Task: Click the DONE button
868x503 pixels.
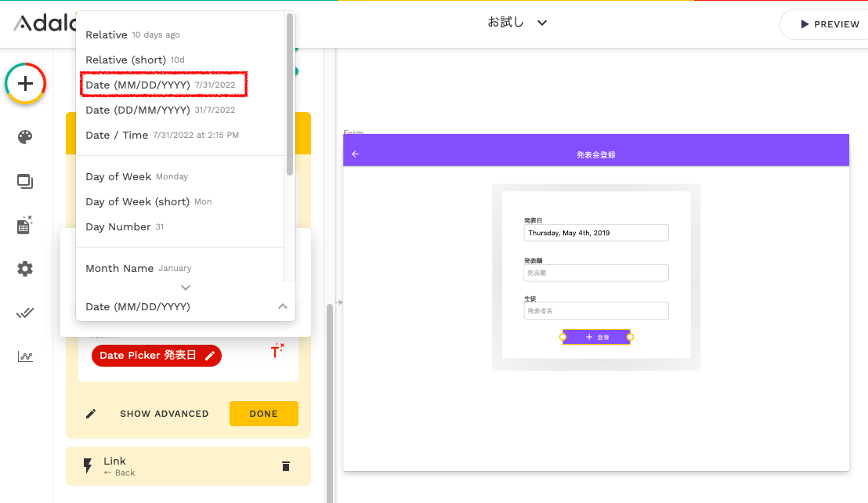Action: [263, 414]
